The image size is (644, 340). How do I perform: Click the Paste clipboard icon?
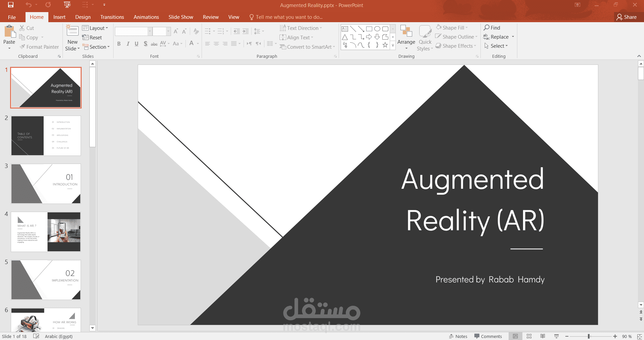[9, 32]
